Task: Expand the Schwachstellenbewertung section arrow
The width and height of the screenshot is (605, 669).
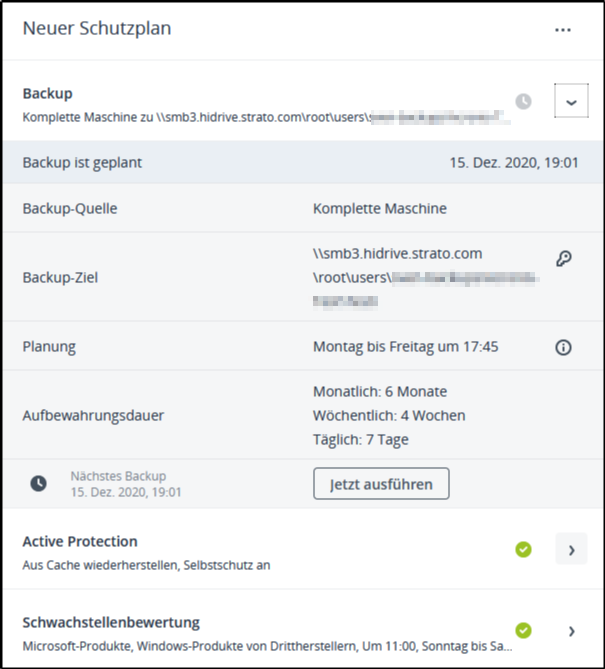Action: click(571, 630)
